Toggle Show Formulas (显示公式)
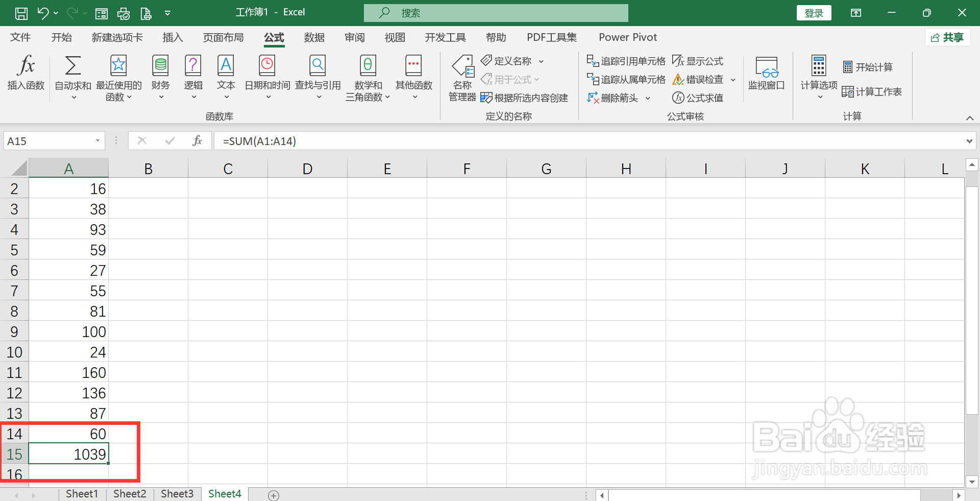The image size is (980, 501). tap(698, 61)
